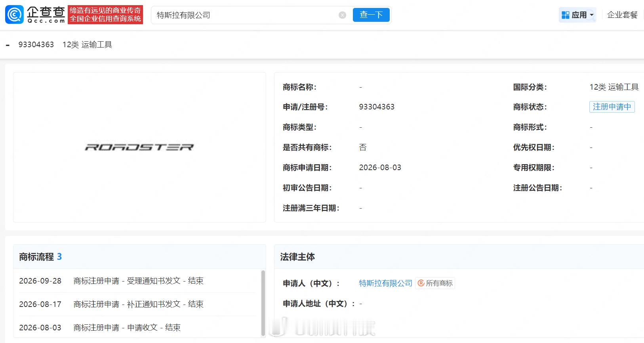Viewport: 644px width, 343px height.
Task: Open the 应用 dropdown menu
Action: coord(578,15)
